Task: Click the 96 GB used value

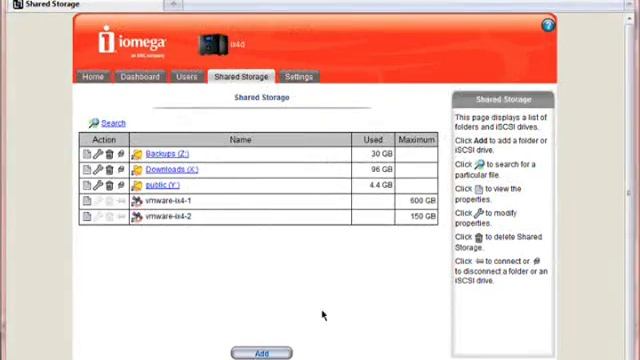Action: [382, 169]
